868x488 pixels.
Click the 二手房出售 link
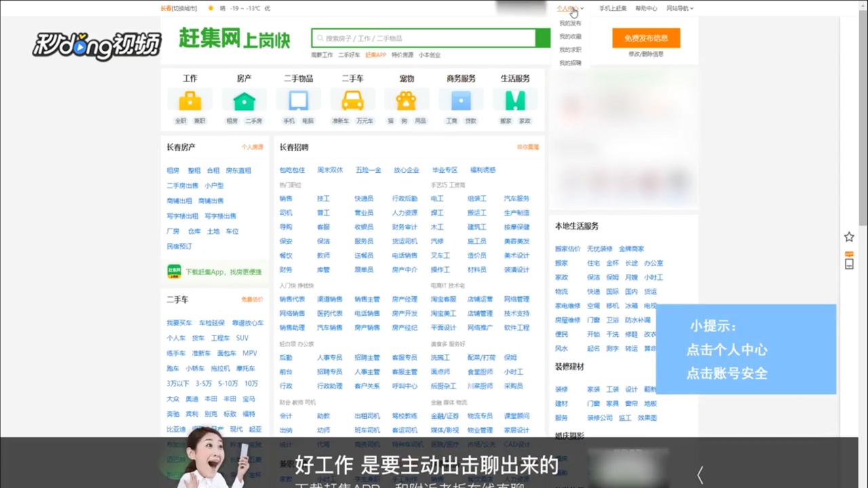182,186
